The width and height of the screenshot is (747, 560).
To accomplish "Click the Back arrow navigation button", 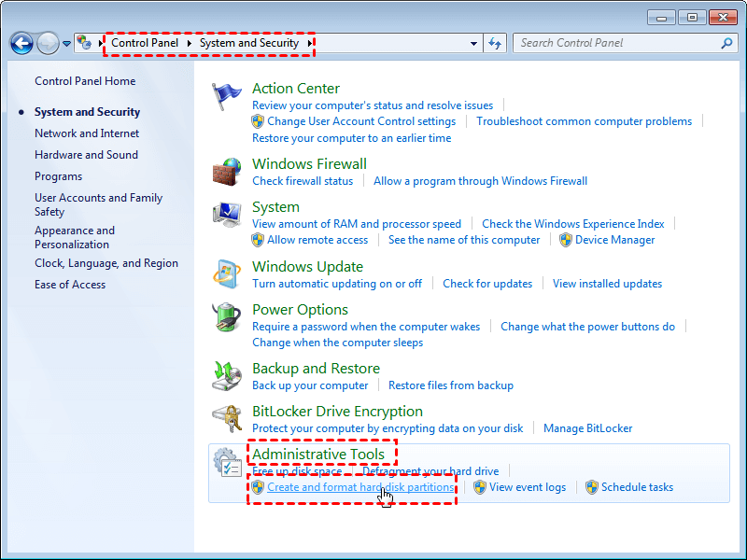I will (21, 43).
